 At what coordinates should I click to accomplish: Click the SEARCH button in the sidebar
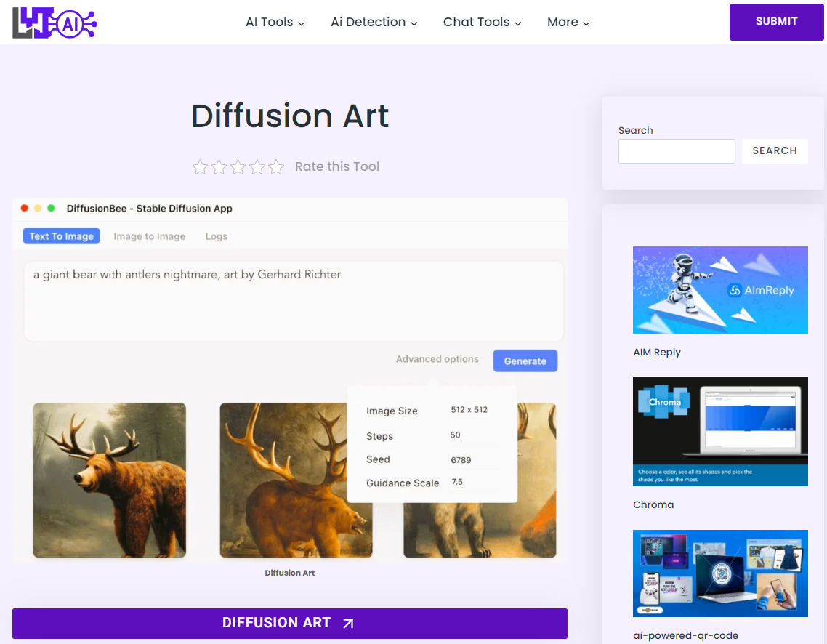click(775, 150)
